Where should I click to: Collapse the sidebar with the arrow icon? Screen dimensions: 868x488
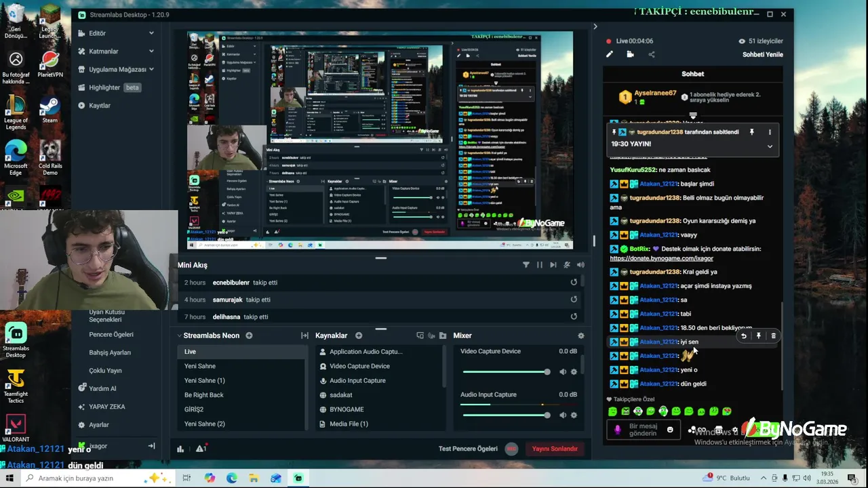click(151, 445)
